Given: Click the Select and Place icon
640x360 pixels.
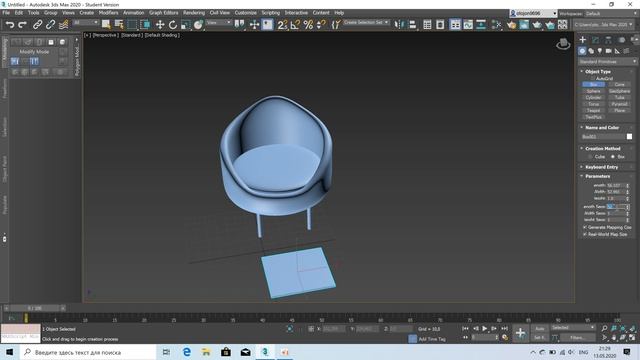Looking at the screenshot, I should coord(198,24).
